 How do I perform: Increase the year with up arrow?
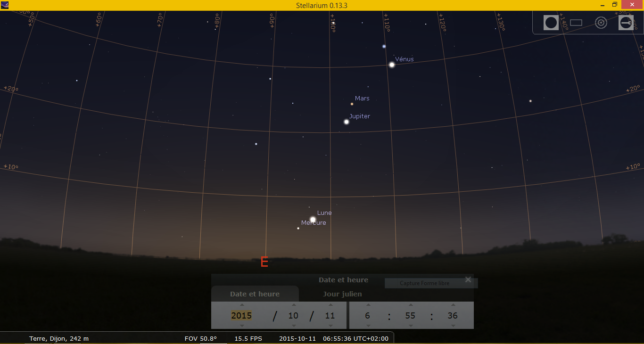[x=242, y=305]
